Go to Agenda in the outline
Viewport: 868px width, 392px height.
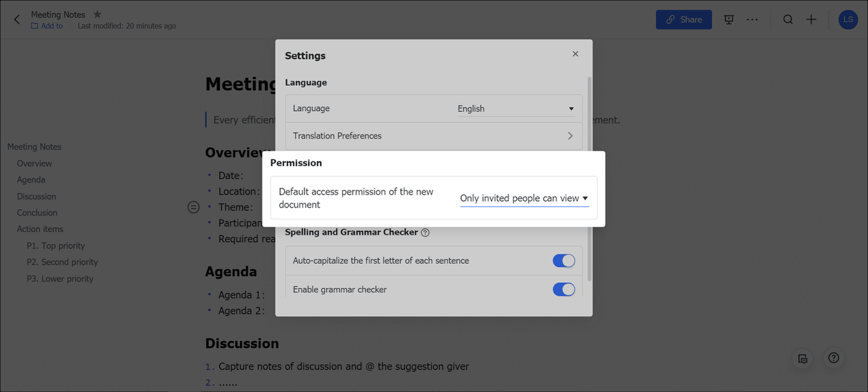tap(31, 180)
